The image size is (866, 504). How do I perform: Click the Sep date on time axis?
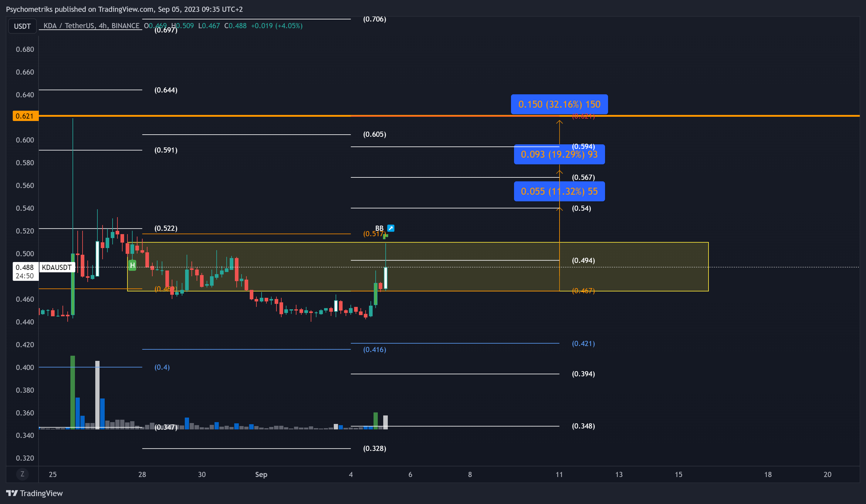[x=261, y=475]
